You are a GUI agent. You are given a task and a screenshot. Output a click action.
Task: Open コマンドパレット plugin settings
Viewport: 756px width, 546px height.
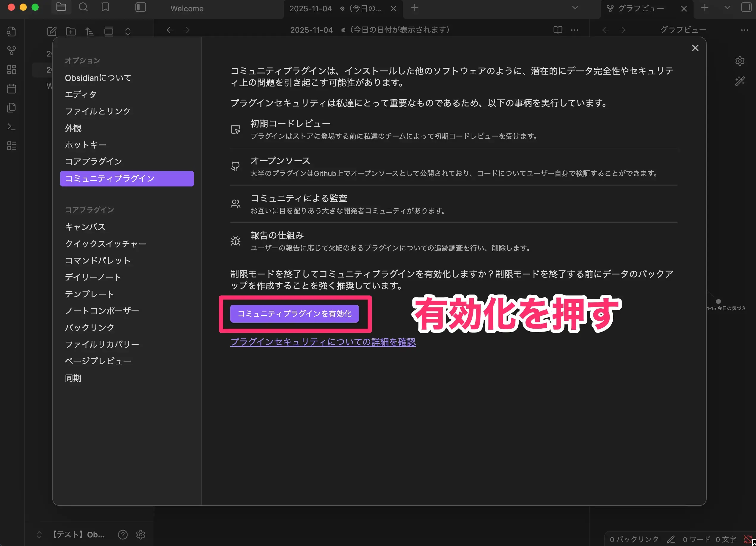(127, 261)
